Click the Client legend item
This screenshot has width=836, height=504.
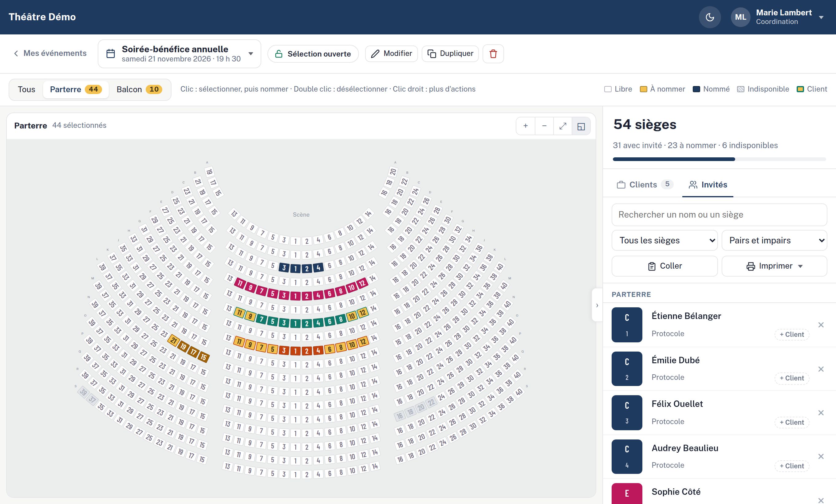(x=812, y=89)
